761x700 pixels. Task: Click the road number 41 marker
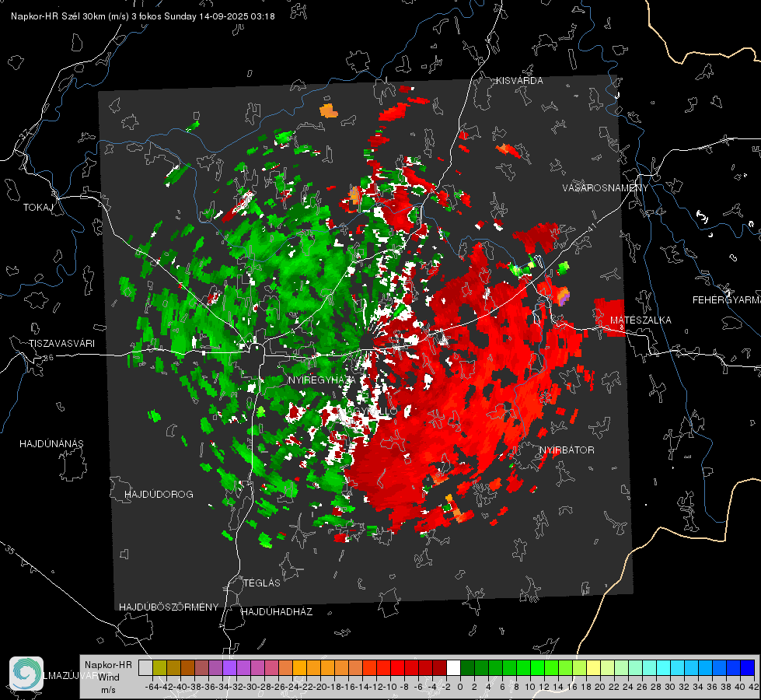591,226
